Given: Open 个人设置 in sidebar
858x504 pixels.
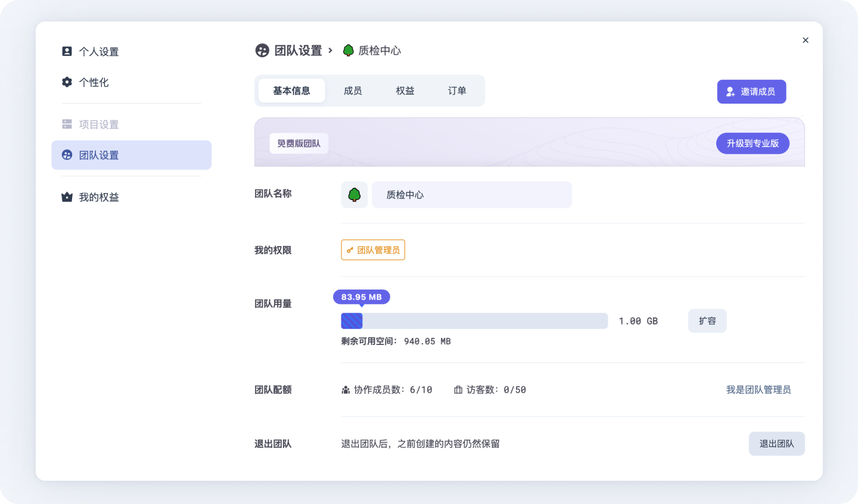Looking at the screenshot, I should [132, 51].
